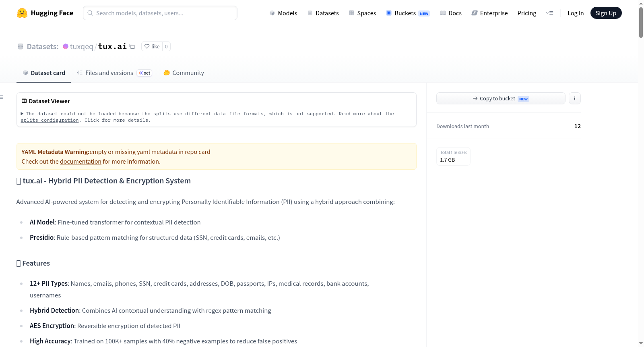Click the 1.7 GB total file size
The height and width of the screenshot is (347, 644).
[448, 160]
